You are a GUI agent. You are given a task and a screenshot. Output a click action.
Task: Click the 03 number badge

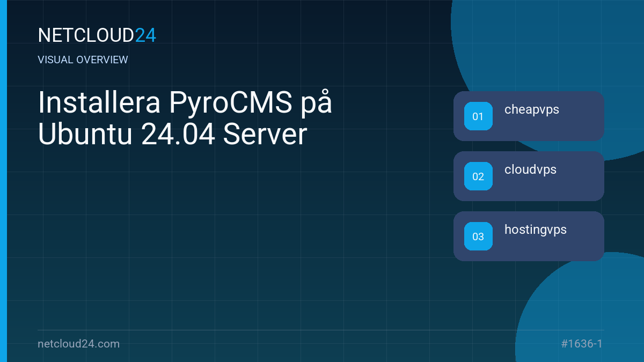tap(478, 236)
